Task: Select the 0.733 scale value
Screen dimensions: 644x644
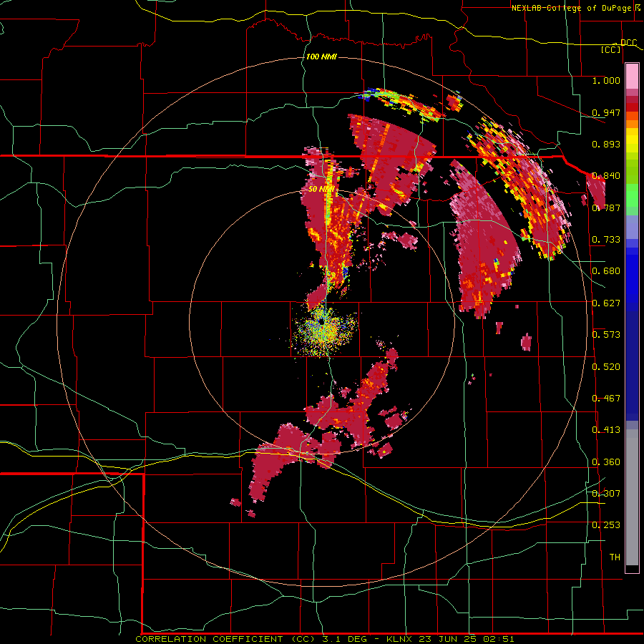Action: click(x=606, y=240)
